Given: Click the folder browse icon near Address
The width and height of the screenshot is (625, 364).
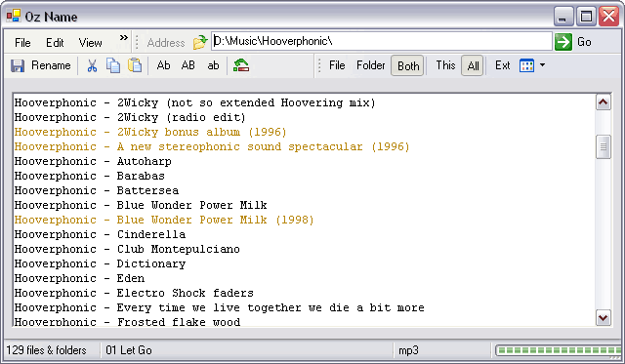Looking at the screenshot, I should tap(200, 42).
